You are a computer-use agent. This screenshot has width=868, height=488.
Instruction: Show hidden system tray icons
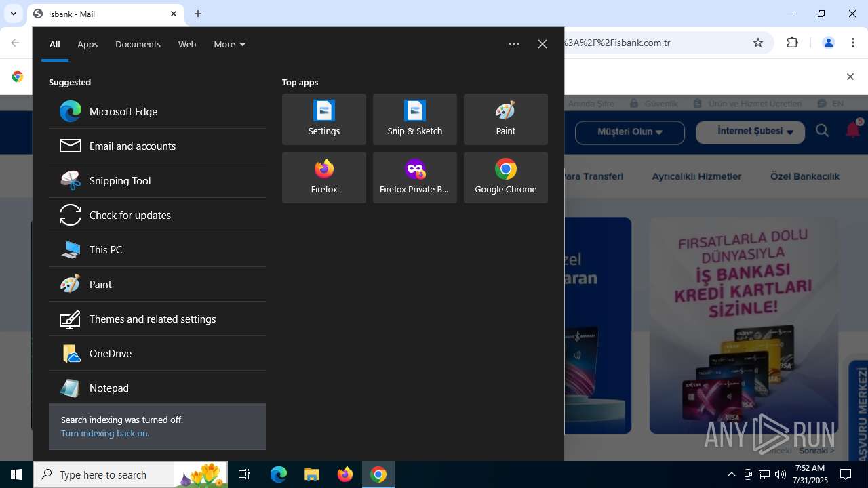coord(731,474)
